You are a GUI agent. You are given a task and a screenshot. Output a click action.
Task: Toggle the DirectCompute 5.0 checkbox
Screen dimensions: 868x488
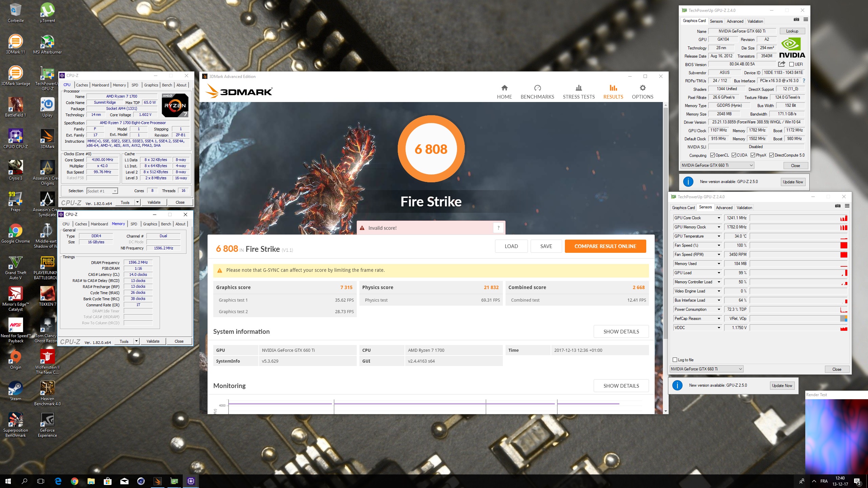coord(772,155)
